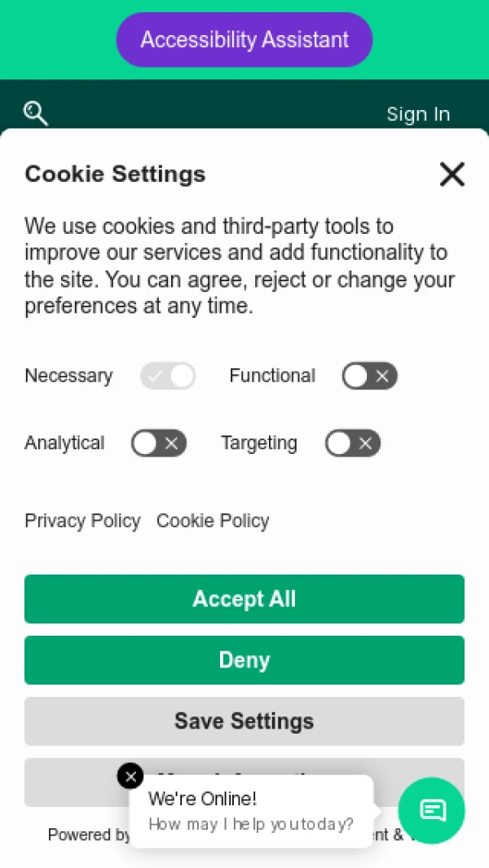Dismiss the We're Online chat popup

[130, 777]
